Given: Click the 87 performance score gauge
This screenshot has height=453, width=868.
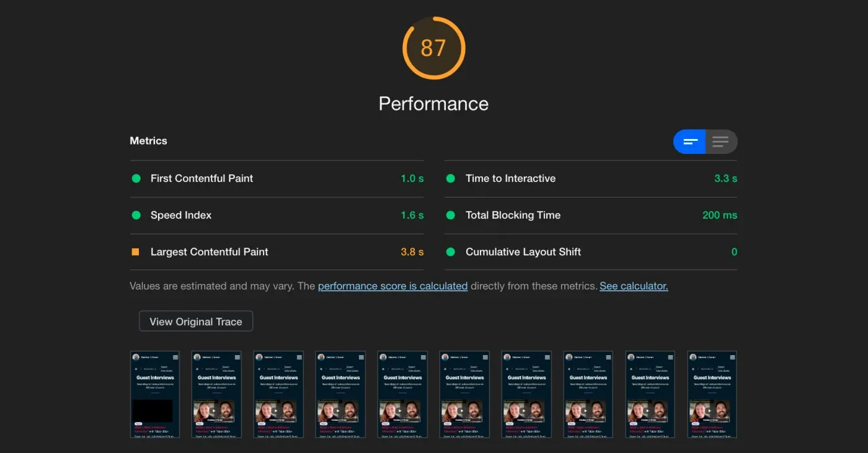Looking at the screenshot, I should pos(433,48).
